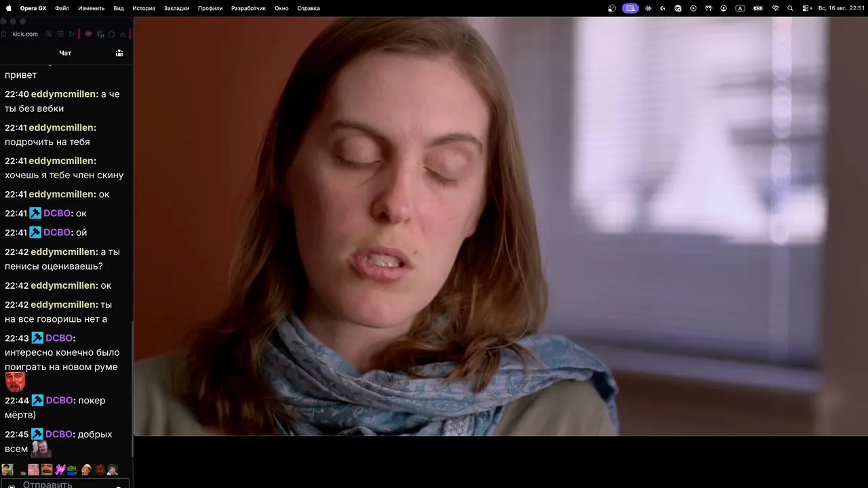The image size is (868, 488).
Task: Click the date and time in menu bar
Action: [842, 8]
